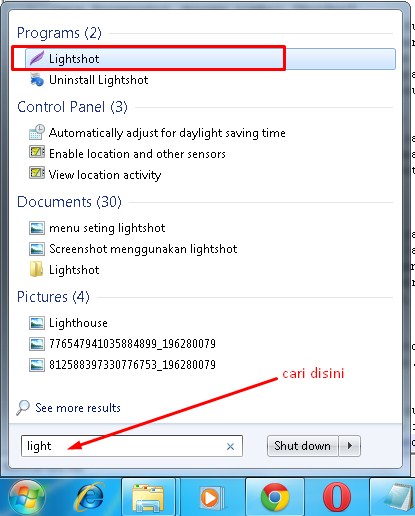Open the daylight saving time calendar icon
Viewport: 415px width, 516px height.
(37, 132)
